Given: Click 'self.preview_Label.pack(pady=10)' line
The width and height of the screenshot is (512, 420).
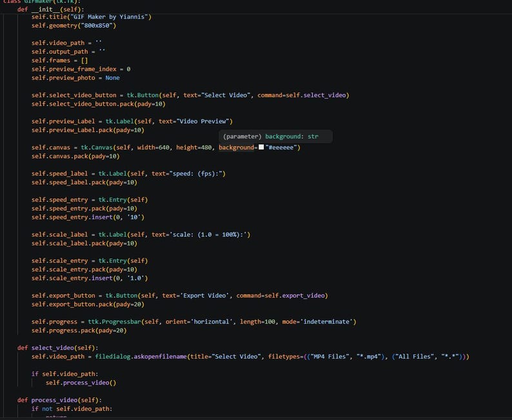Looking at the screenshot, I should 88,129.
